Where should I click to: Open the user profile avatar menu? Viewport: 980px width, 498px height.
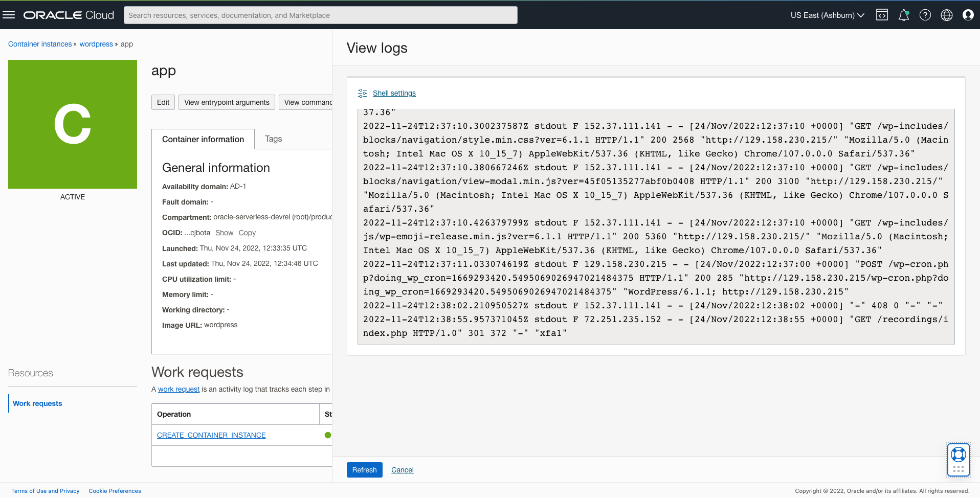click(x=968, y=15)
